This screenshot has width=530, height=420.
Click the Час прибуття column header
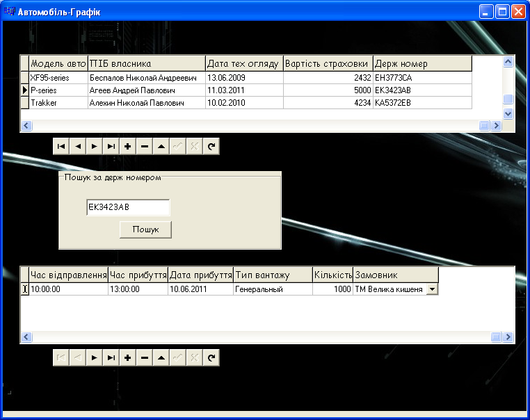point(138,275)
